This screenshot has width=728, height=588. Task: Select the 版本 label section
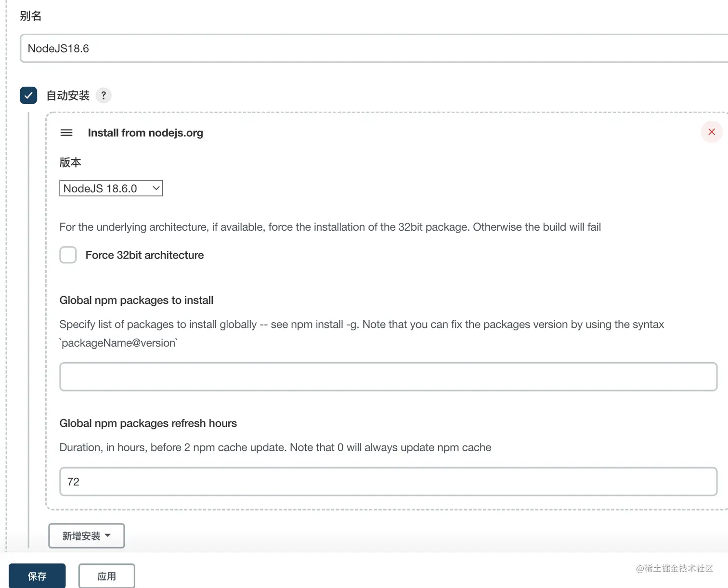pyautogui.click(x=70, y=163)
